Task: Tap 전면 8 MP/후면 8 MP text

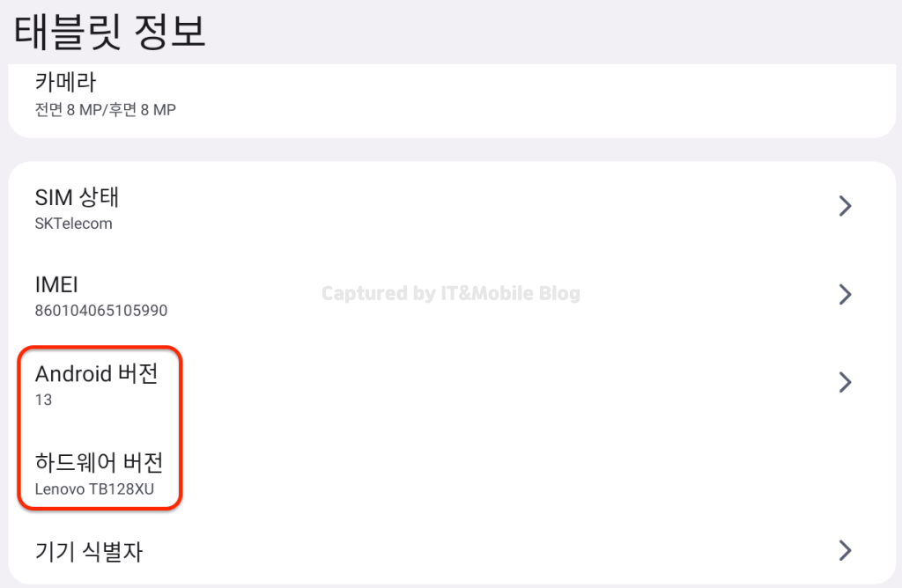Action: [x=106, y=110]
